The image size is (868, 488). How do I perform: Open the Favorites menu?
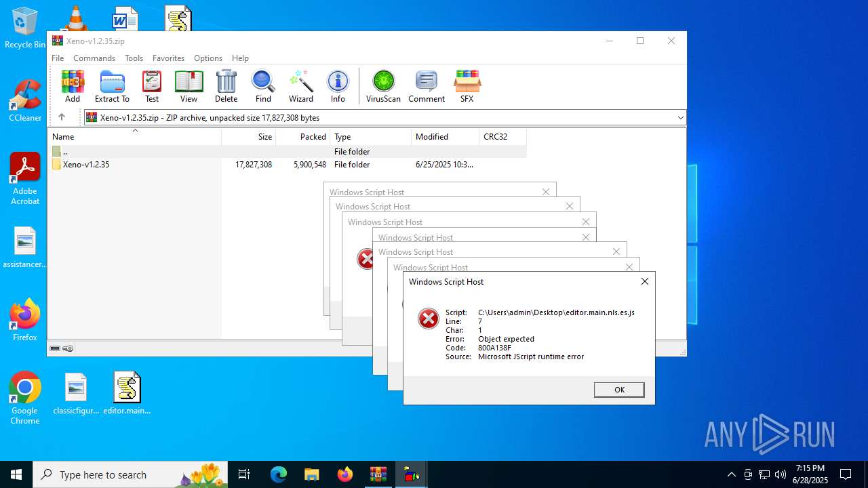(x=168, y=58)
